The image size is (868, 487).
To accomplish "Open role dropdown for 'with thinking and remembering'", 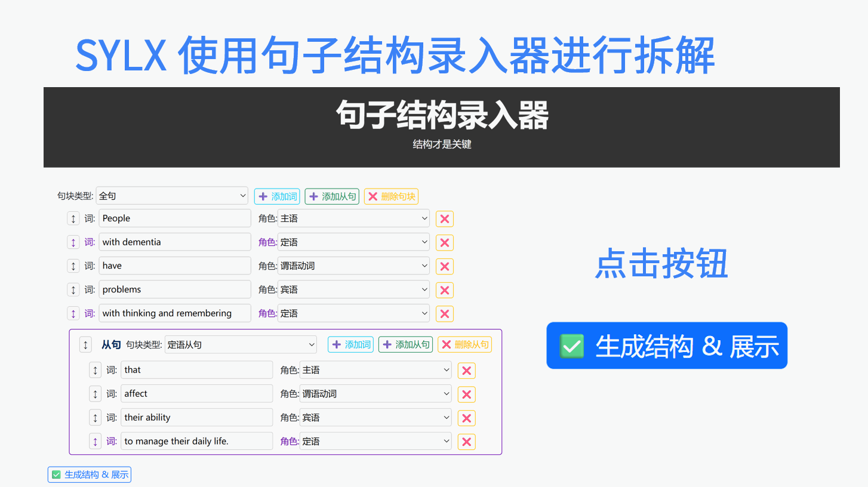I will [353, 313].
